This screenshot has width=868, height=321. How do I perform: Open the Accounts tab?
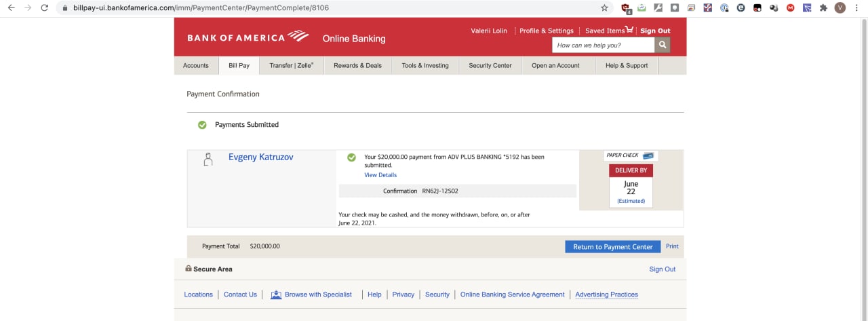pos(196,66)
